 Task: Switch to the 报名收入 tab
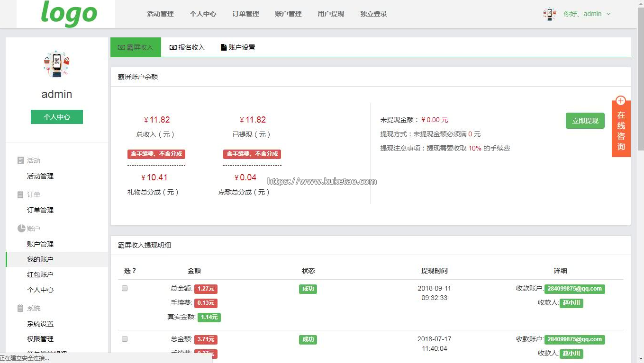tap(187, 47)
